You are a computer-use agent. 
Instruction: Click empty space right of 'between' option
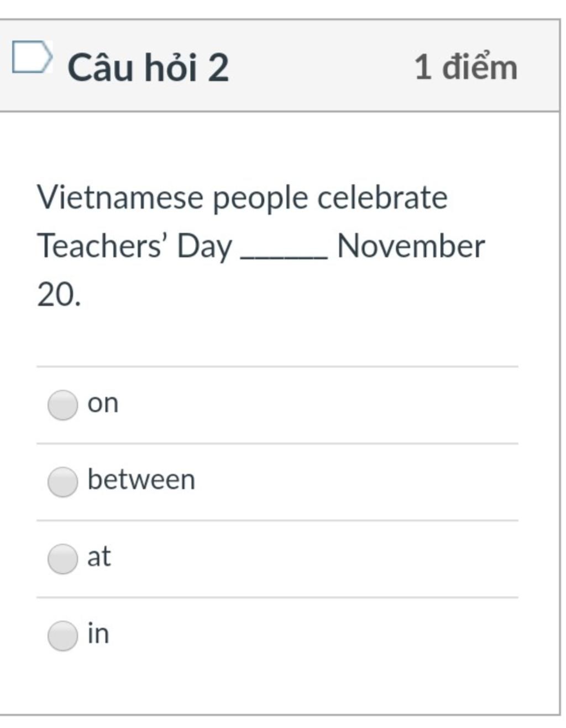[357, 481]
